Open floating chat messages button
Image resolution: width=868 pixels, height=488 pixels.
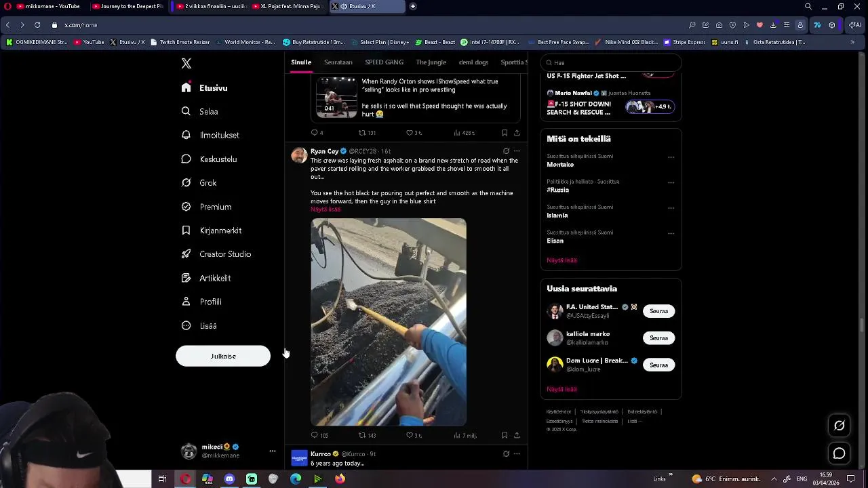click(x=840, y=453)
